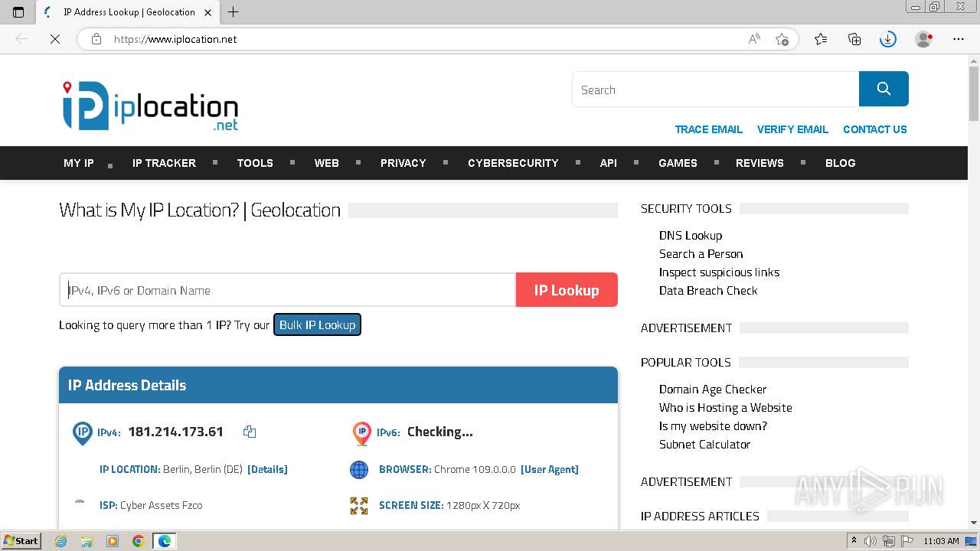The width and height of the screenshot is (980, 551).
Task: Open MY IP menu item
Action: coord(79,163)
